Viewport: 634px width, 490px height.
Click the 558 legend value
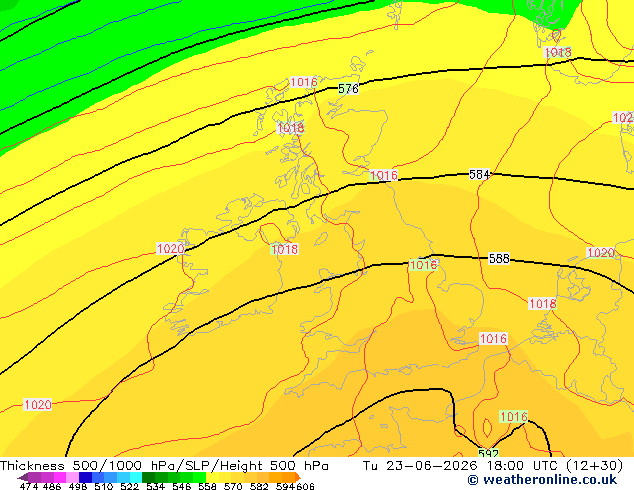[207, 486]
